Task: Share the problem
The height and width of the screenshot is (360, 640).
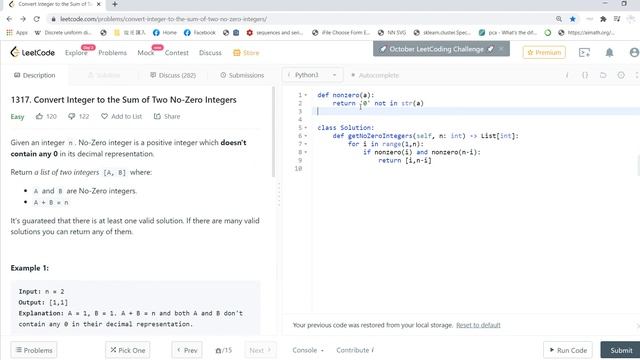Action: (x=167, y=116)
